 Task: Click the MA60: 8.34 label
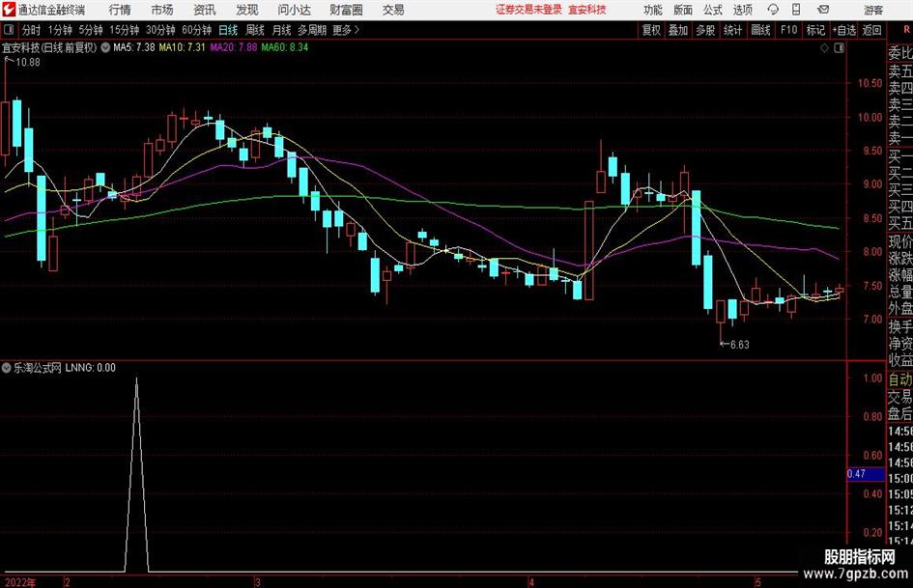click(285, 47)
